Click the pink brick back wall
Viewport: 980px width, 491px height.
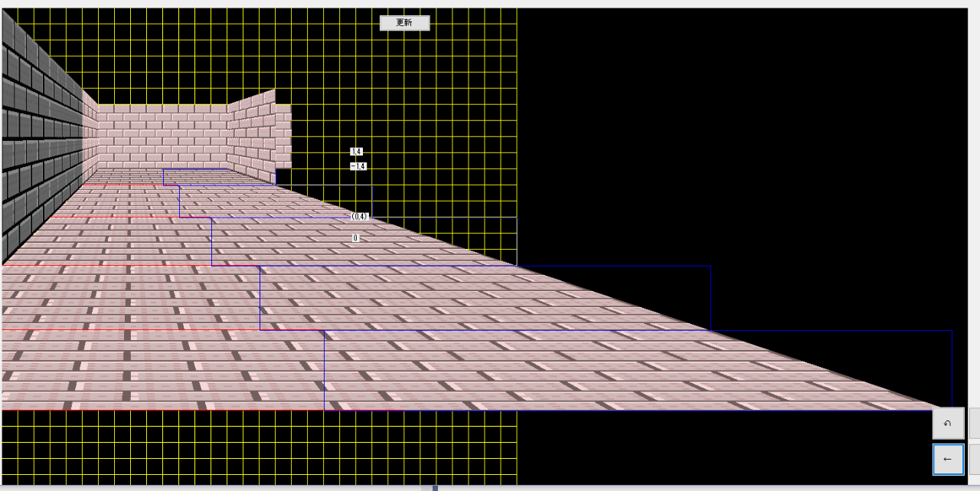click(162, 136)
